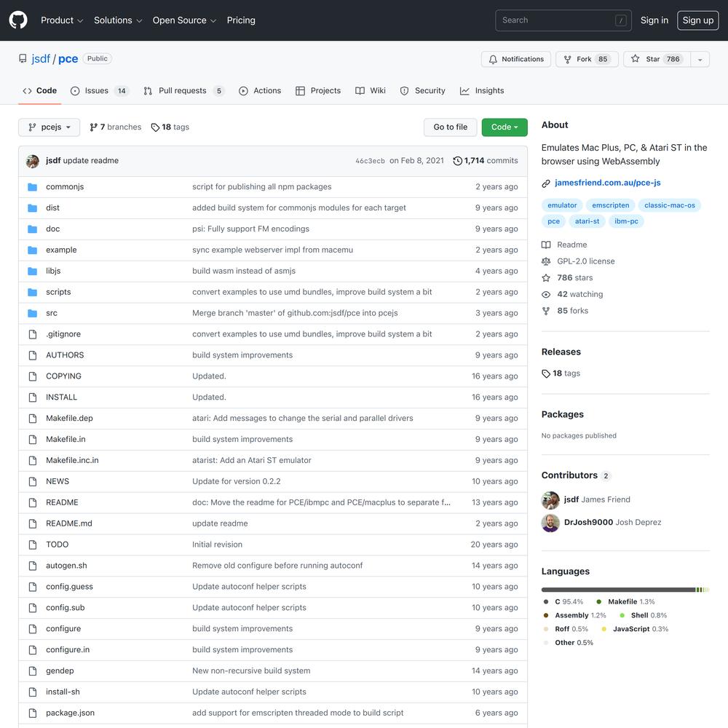
Task: Click the Search input field
Action: [x=563, y=20]
